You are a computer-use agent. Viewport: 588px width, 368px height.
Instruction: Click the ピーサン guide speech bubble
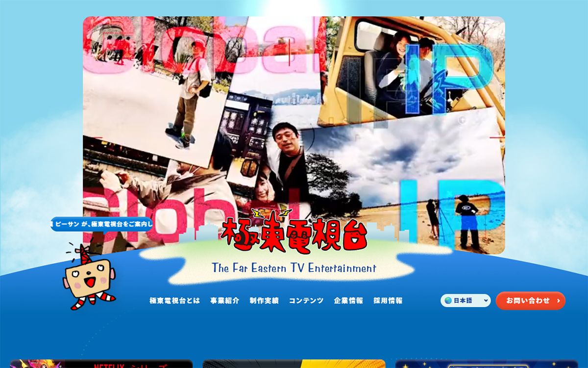[x=101, y=224]
